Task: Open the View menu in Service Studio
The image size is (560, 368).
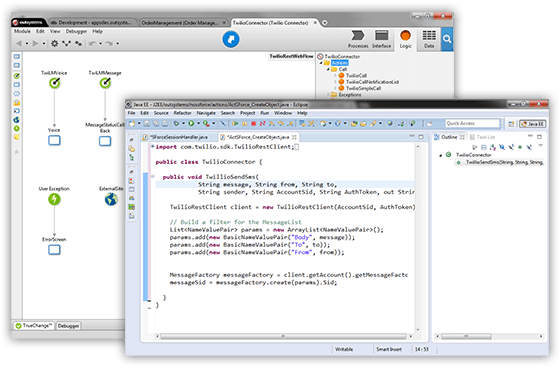Action: pyautogui.click(x=55, y=31)
